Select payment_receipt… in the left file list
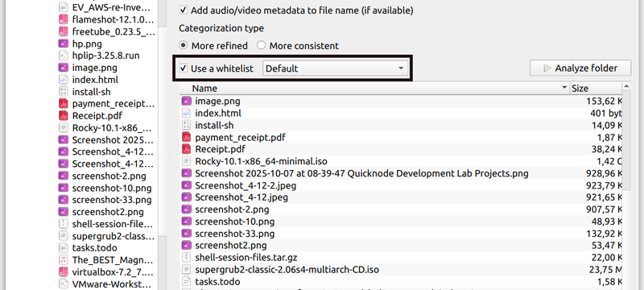The image size is (644, 290). point(114,103)
